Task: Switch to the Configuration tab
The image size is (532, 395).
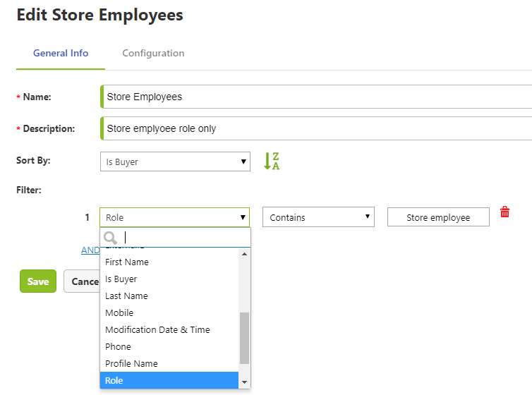Action: [153, 53]
